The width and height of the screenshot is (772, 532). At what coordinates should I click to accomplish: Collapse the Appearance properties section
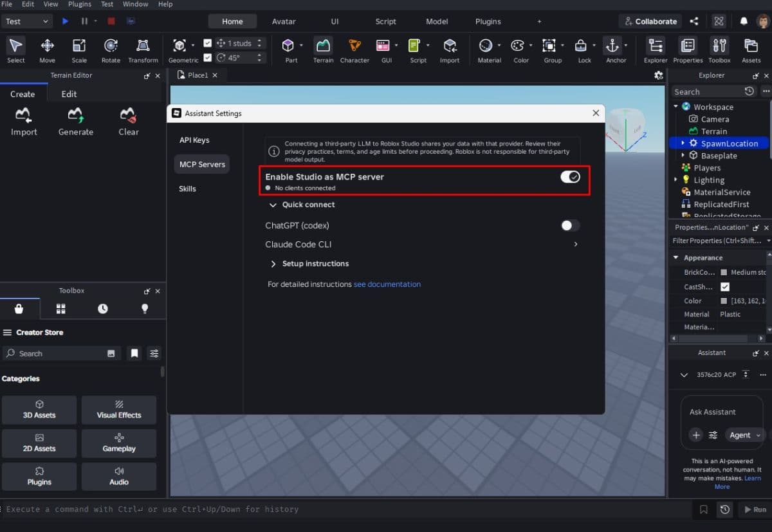point(676,257)
